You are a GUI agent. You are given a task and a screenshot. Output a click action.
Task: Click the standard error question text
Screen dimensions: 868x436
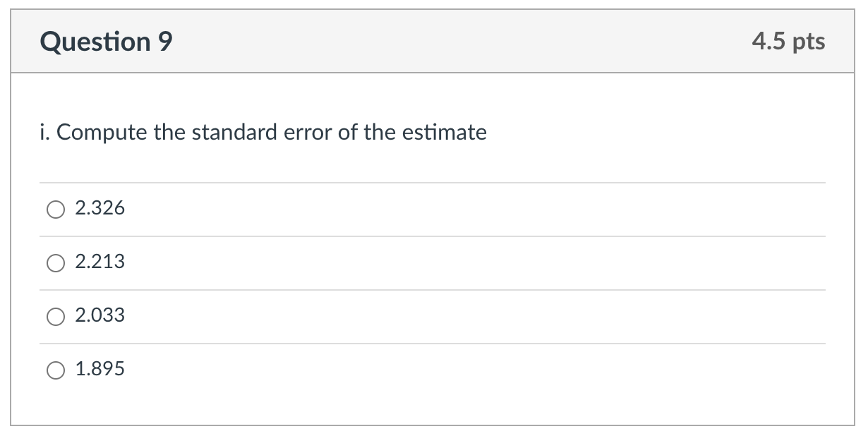click(x=263, y=132)
